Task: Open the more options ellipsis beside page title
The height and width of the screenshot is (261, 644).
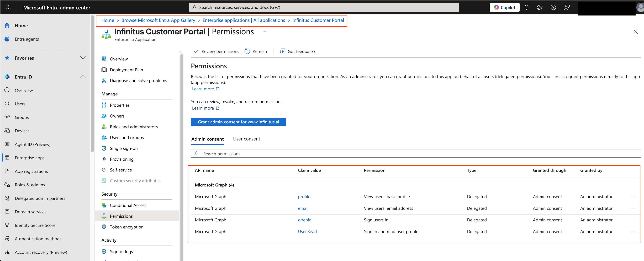Action: [265, 32]
